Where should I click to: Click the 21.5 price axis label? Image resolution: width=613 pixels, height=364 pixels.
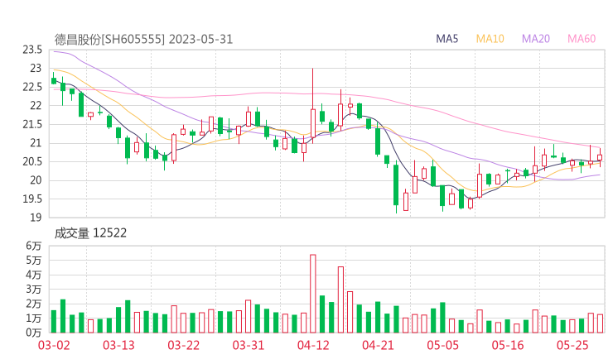click(x=32, y=125)
